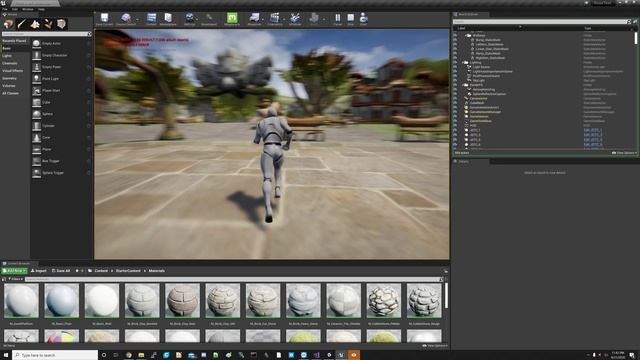
Task: Click the World Outliner vertical scrollbar
Action: 636,38
